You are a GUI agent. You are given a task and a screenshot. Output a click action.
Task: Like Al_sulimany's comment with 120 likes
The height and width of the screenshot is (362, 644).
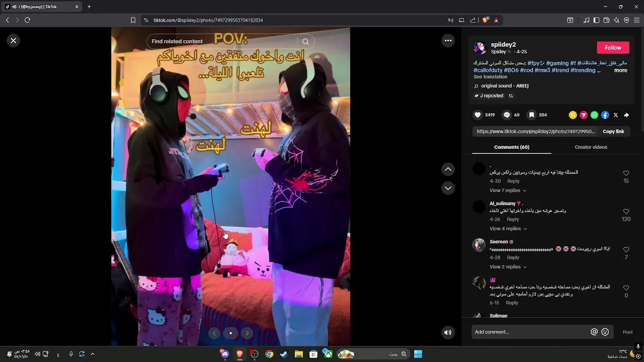tap(626, 212)
